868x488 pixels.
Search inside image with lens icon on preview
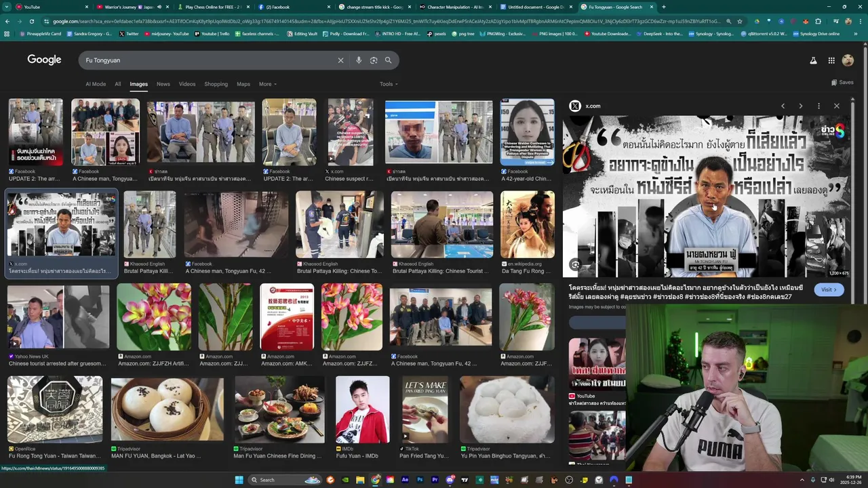click(x=575, y=265)
